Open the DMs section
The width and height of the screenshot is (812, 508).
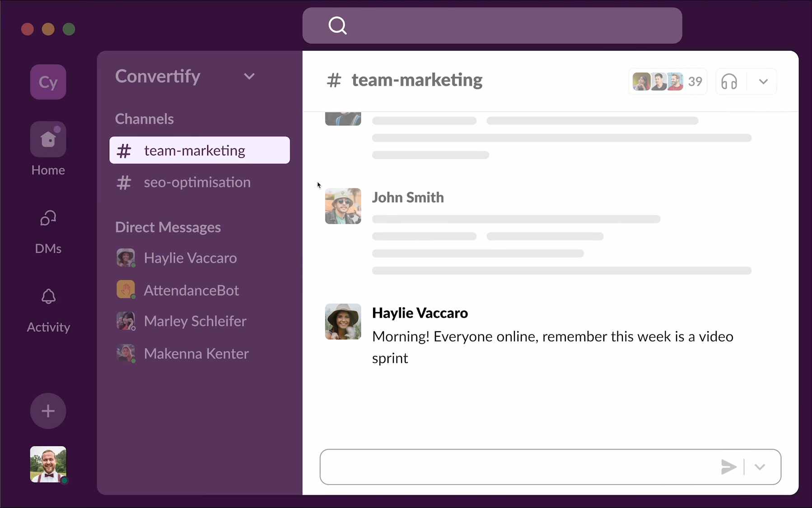[x=48, y=219]
